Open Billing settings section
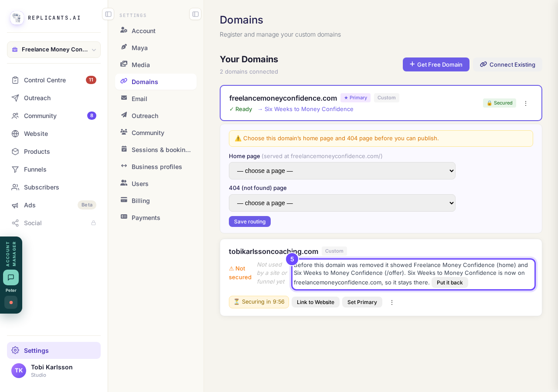 [156, 200]
